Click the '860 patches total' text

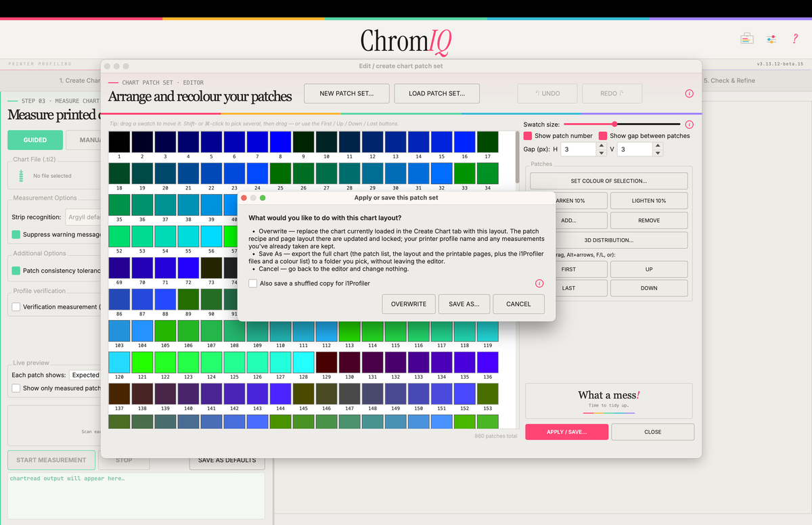[496, 436]
